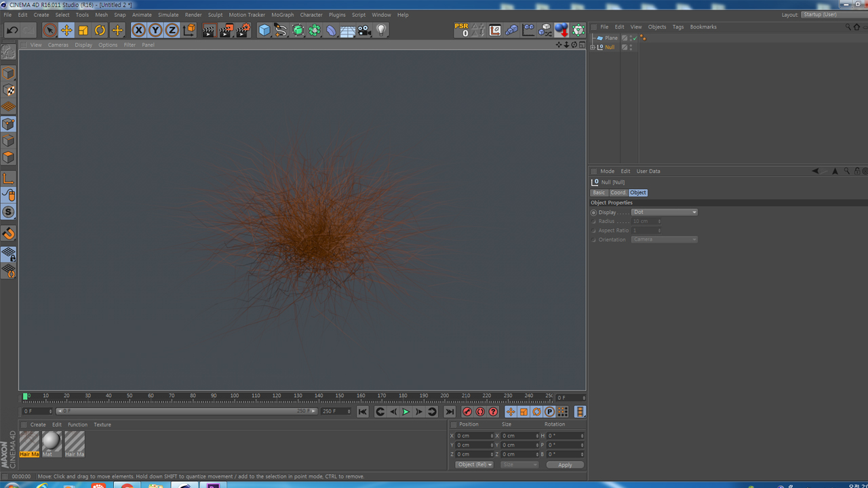Toggle viewport maximize icon at top-right of viewport

(x=582, y=45)
